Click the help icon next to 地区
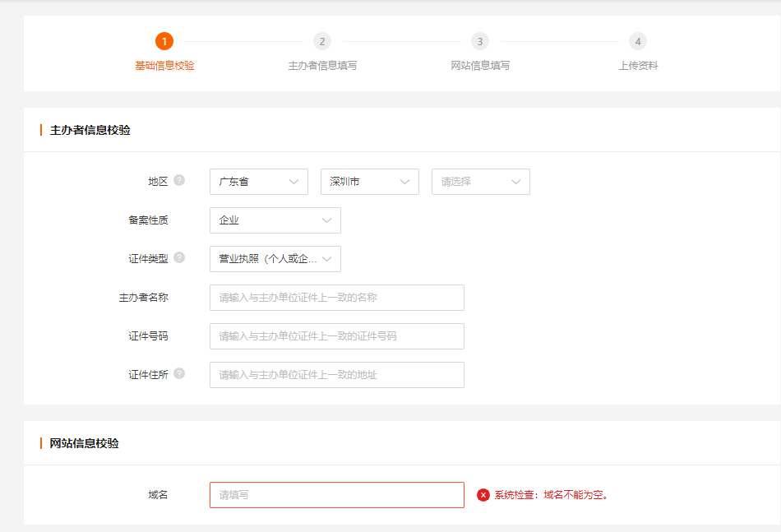The image size is (781, 532). pyautogui.click(x=179, y=181)
